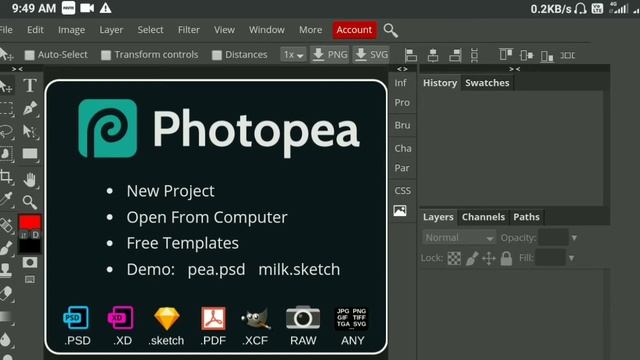
Task: Align right edges icon
Action: (455, 55)
